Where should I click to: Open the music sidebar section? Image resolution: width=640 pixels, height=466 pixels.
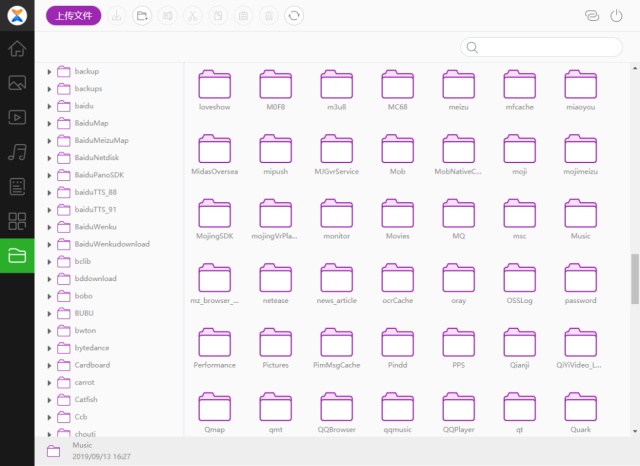(x=17, y=152)
